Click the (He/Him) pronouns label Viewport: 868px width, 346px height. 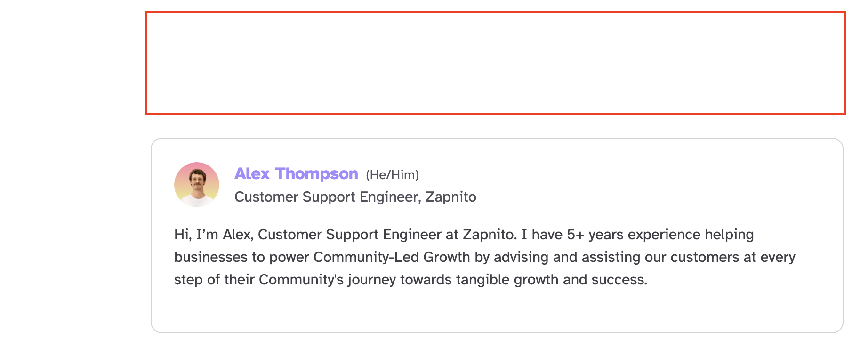click(x=392, y=175)
